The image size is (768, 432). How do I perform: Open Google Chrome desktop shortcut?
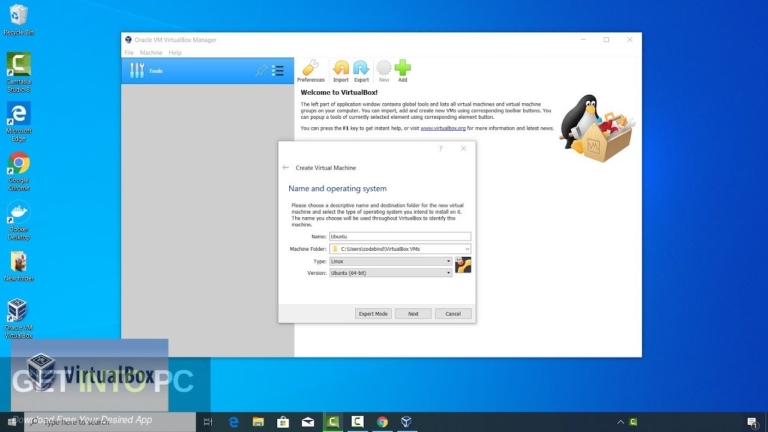point(19,171)
